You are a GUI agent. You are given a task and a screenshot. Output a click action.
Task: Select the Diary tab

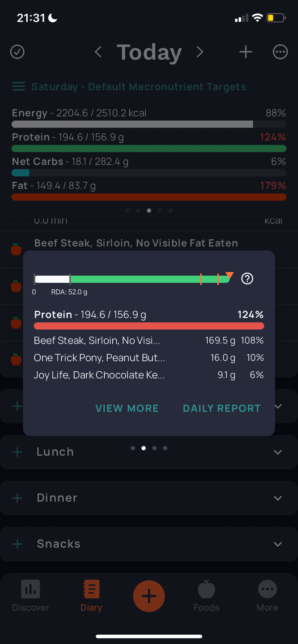[91, 596]
